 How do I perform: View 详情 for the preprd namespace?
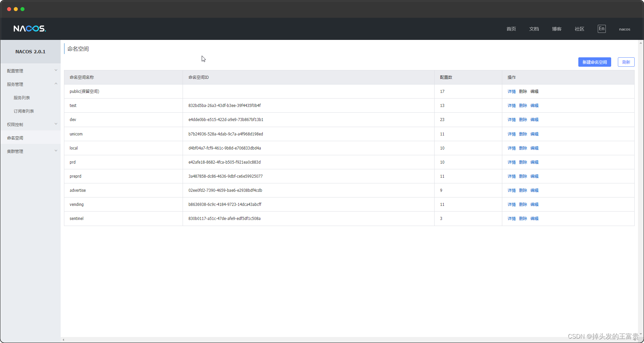click(511, 176)
